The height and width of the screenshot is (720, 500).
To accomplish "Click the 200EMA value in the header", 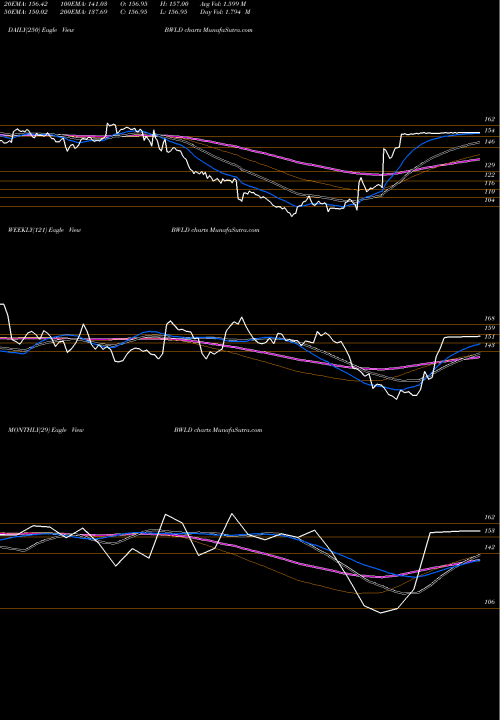I will tap(83, 12).
